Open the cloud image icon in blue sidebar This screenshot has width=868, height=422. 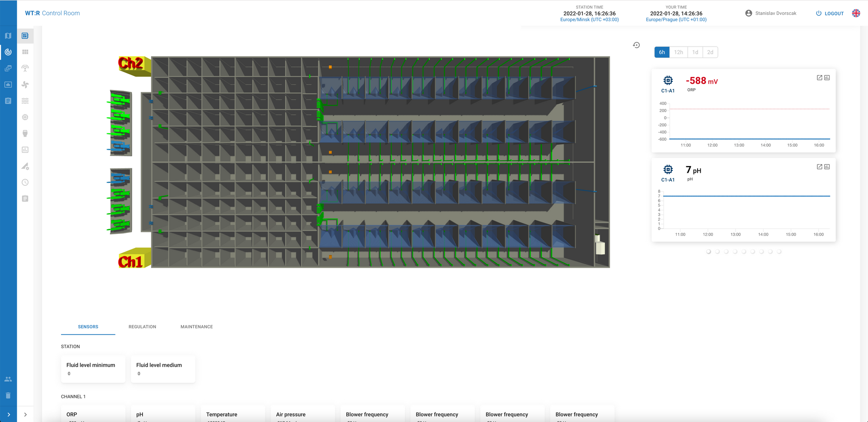click(x=8, y=85)
